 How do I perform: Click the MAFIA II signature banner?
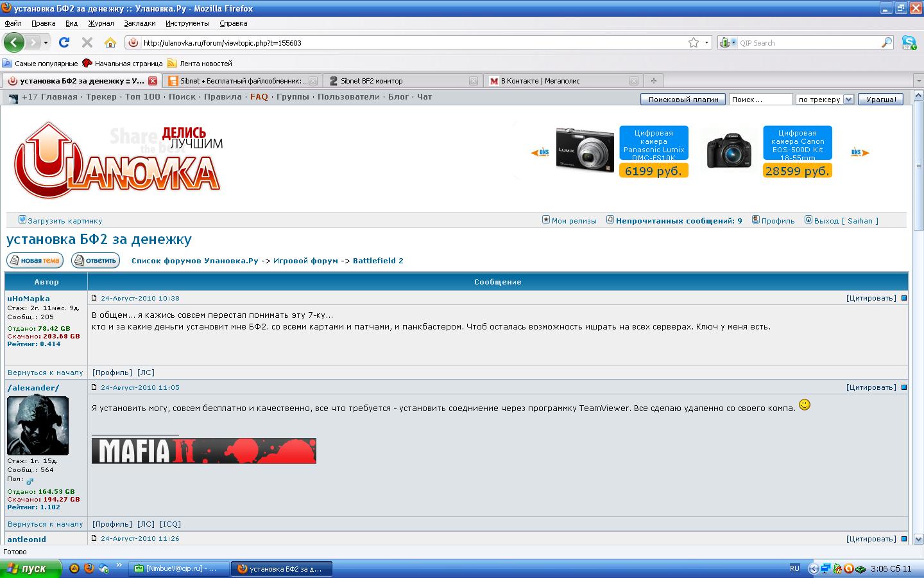tap(204, 451)
